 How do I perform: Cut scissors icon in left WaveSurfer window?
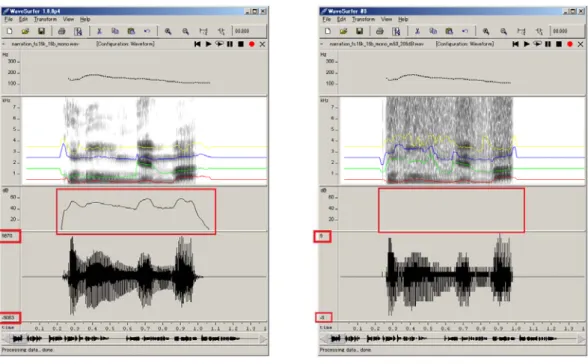tap(99, 31)
